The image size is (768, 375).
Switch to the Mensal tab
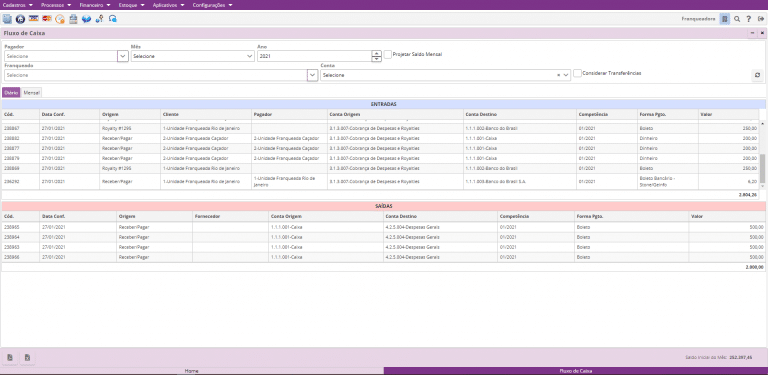[32, 93]
